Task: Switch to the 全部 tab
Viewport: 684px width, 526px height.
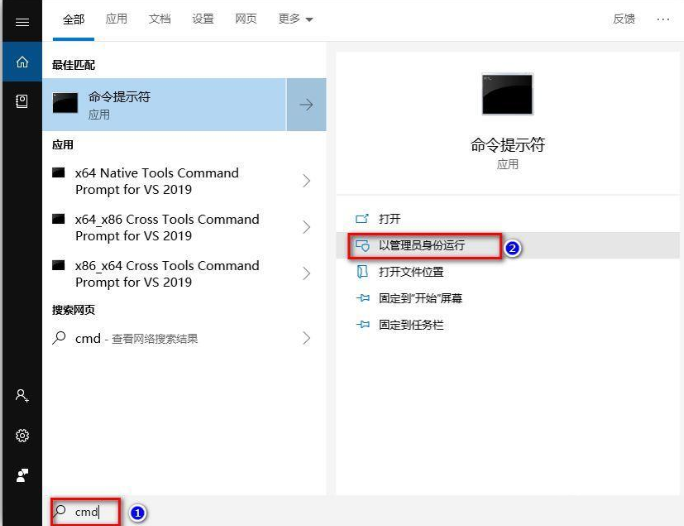Action: (x=73, y=19)
